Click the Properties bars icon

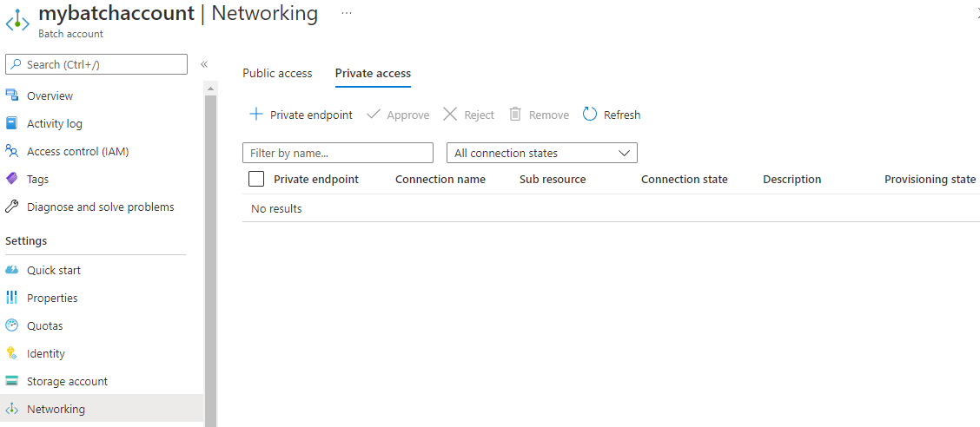tap(12, 298)
